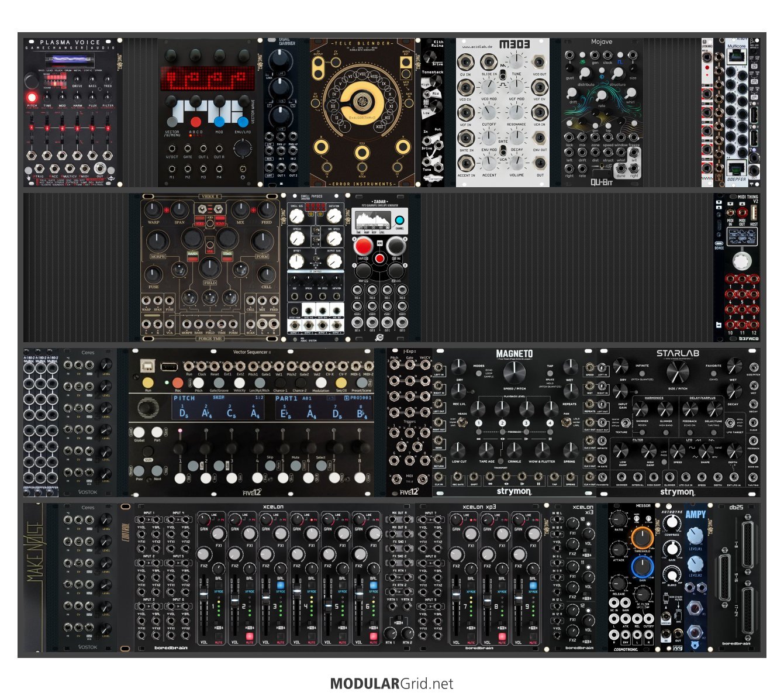Click the RTN 1 knob on Xcelon
This screenshot has width=784, height=696.
[x=391, y=633]
